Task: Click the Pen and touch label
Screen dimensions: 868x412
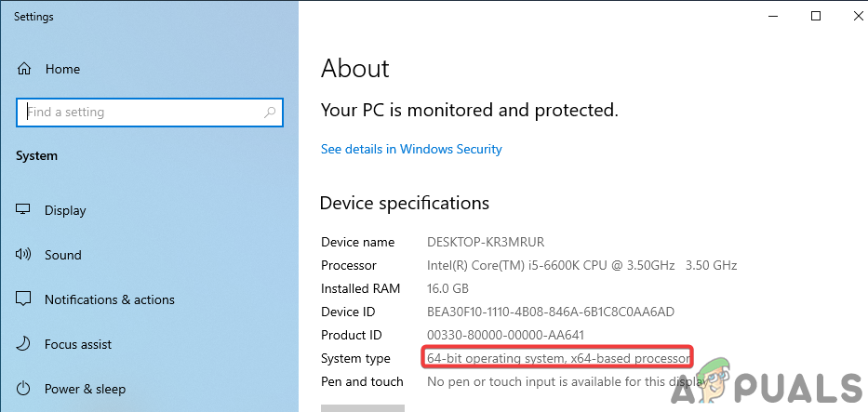Action: [362, 381]
